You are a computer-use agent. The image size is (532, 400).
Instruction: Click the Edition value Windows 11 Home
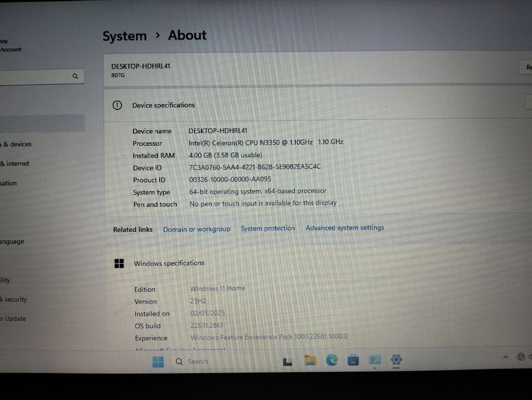pyautogui.click(x=218, y=288)
